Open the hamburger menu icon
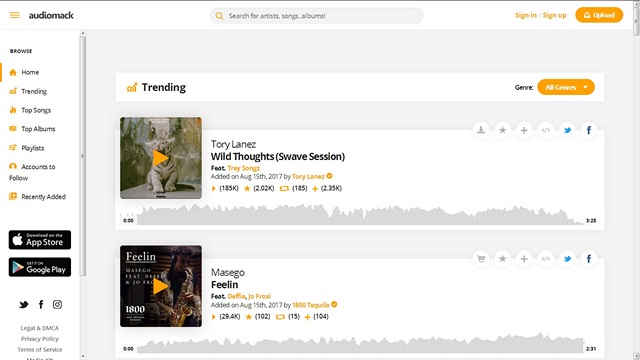The width and height of the screenshot is (640, 360). [x=15, y=15]
